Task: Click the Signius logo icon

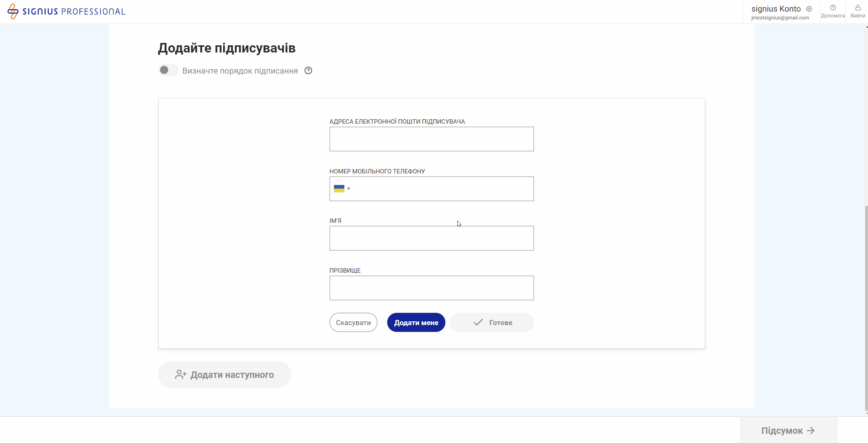Action: coord(13,11)
